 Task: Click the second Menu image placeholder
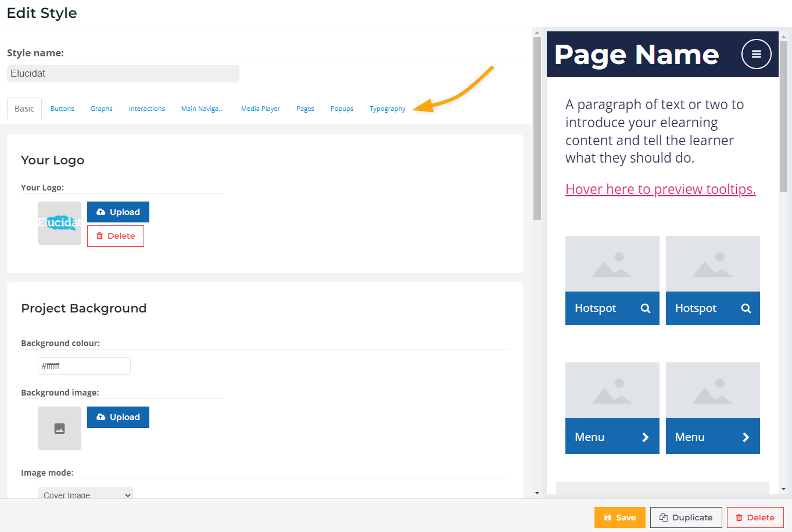[713, 390]
